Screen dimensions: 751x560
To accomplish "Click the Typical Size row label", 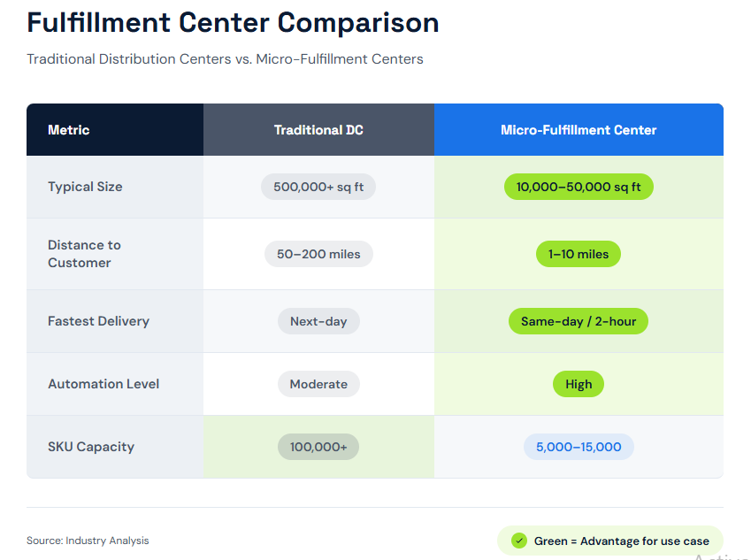I will (85, 187).
